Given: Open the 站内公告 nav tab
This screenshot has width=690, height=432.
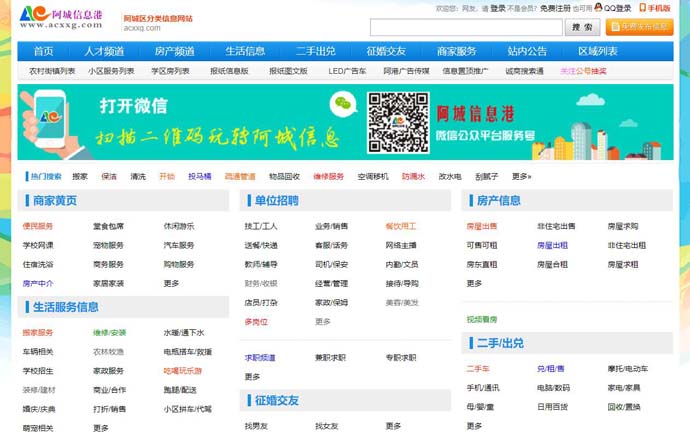Looking at the screenshot, I should click(527, 51).
